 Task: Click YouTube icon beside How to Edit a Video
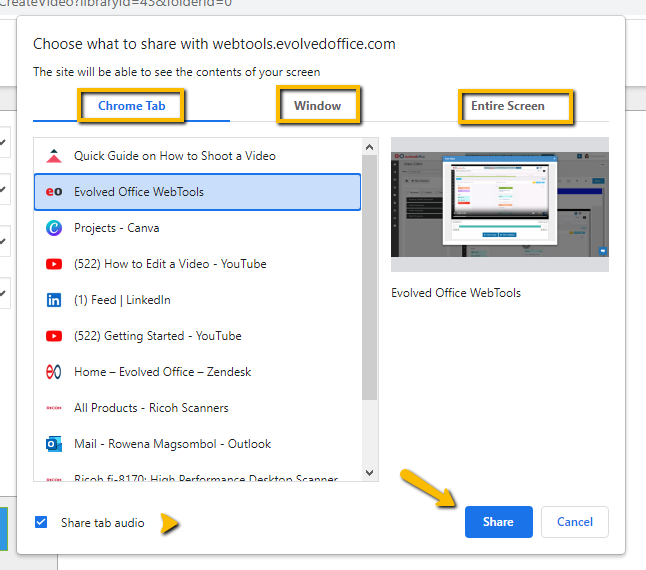[54, 264]
